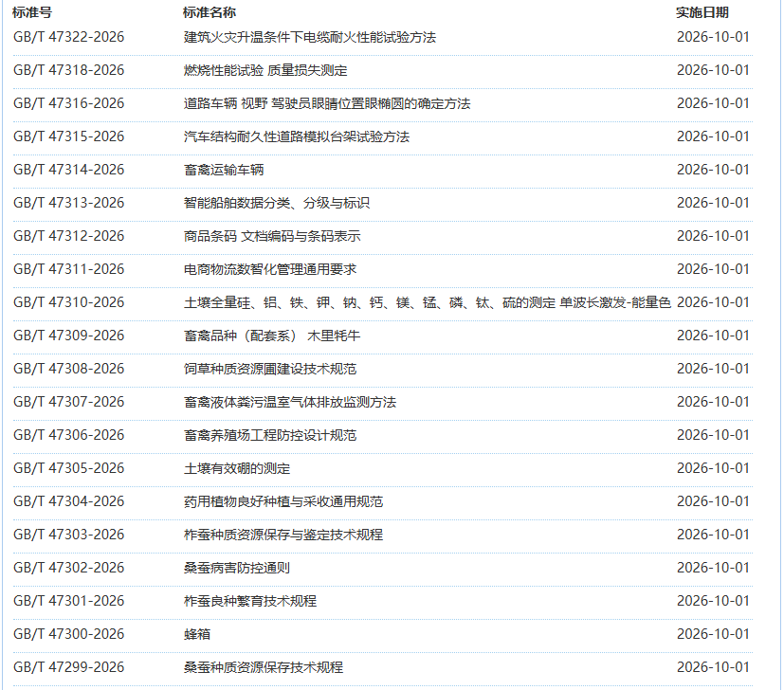784x690 pixels.
Task: Open 土壤有效硼的测定 standard
Action: tap(237, 468)
